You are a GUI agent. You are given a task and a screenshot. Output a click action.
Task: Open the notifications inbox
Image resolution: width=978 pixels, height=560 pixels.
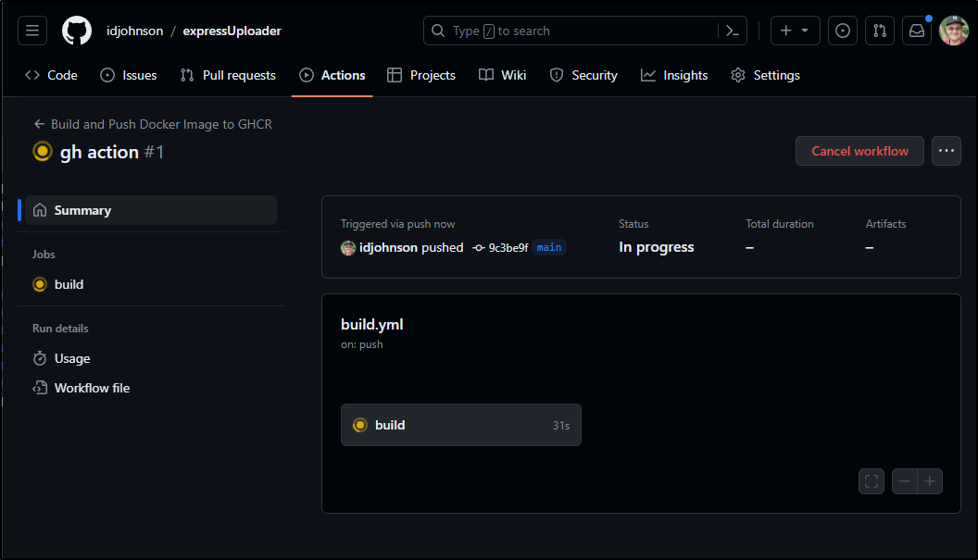tap(917, 31)
